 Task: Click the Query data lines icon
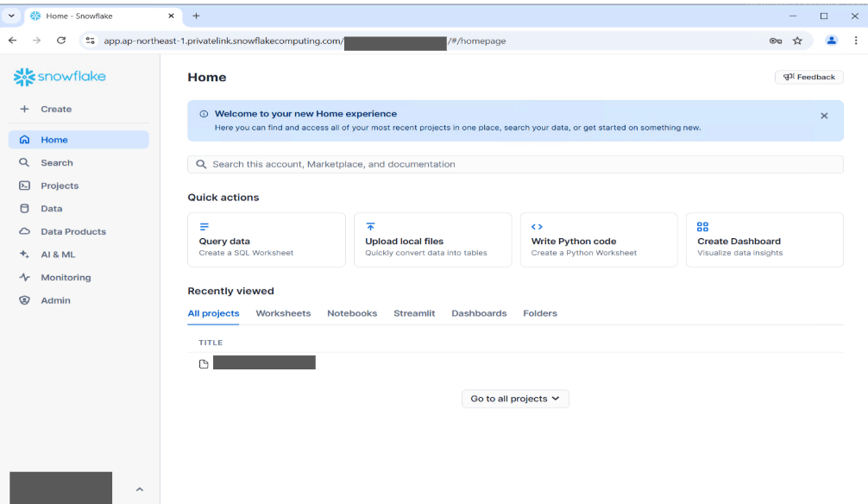[204, 226]
